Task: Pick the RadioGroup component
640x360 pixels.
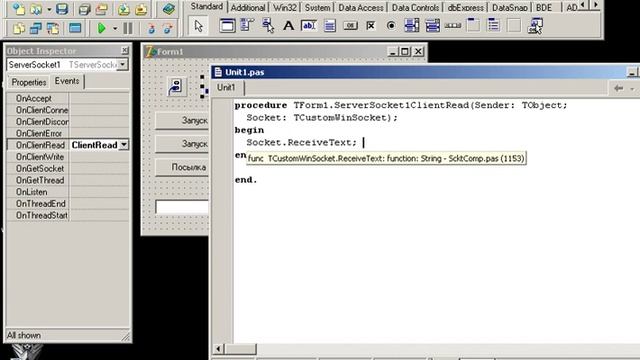Action: [493, 26]
